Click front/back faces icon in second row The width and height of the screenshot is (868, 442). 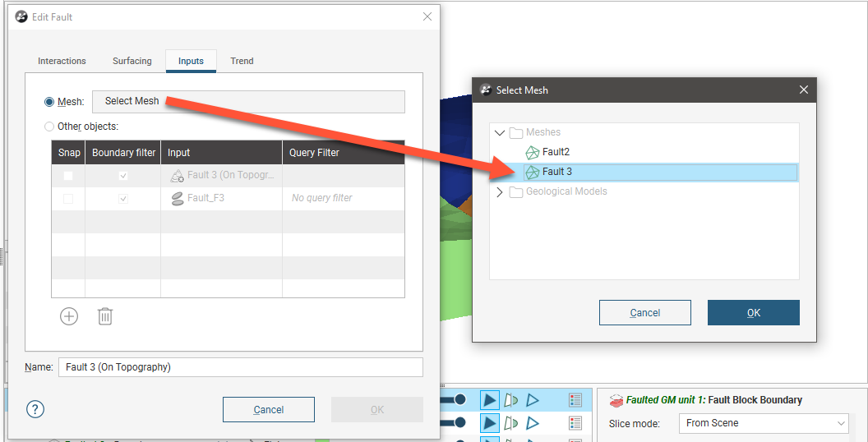tap(510, 423)
